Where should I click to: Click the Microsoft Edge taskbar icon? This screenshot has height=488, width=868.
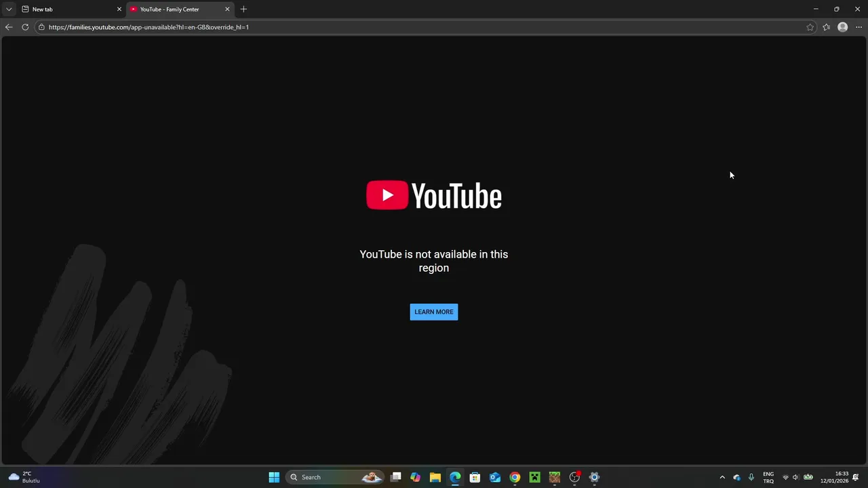[x=455, y=477]
